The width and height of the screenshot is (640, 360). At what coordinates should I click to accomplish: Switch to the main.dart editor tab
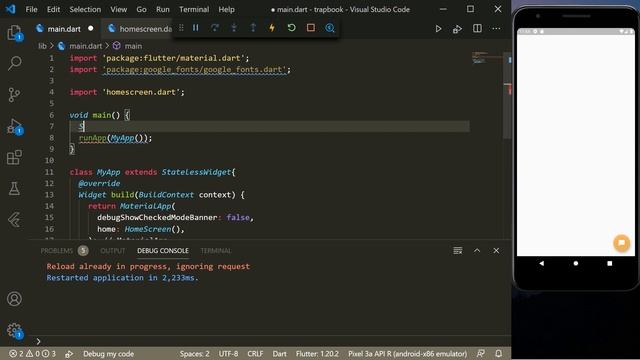(x=64, y=29)
